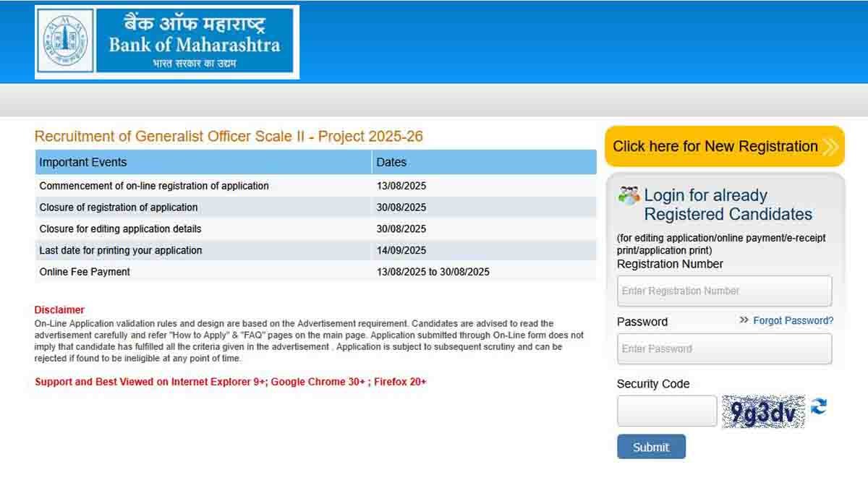Select the Commencement of on-line registration row text
This screenshot has width=868, height=488.
pos(154,186)
